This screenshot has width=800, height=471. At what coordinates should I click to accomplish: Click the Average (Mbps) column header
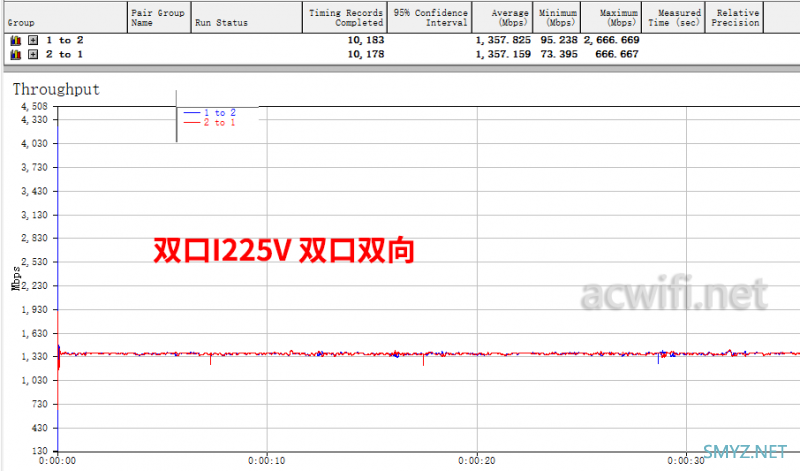point(503,18)
